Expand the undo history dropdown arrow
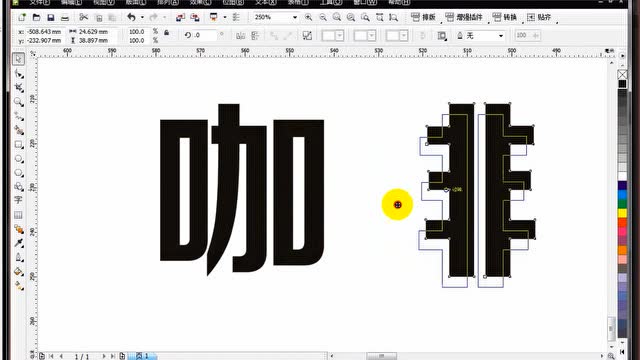 tap(142, 17)
